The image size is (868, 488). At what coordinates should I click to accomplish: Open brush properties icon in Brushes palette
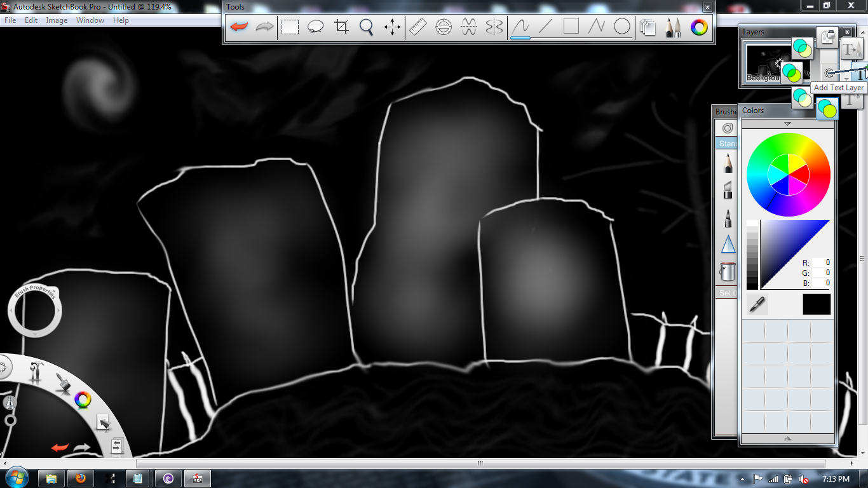point(728,128)
